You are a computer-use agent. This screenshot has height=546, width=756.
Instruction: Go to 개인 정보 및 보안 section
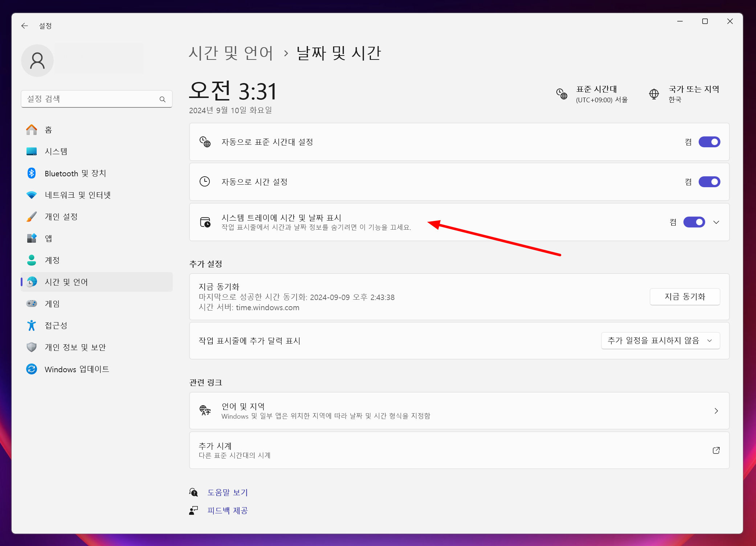[x=75, y=347]
